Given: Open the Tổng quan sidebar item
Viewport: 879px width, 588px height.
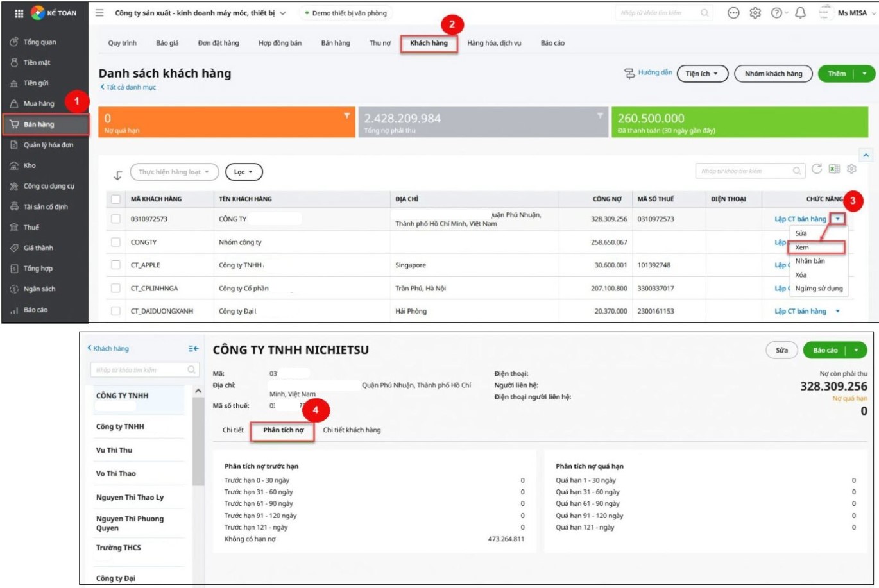Looking at the screenshot, I should coord(40,42).
